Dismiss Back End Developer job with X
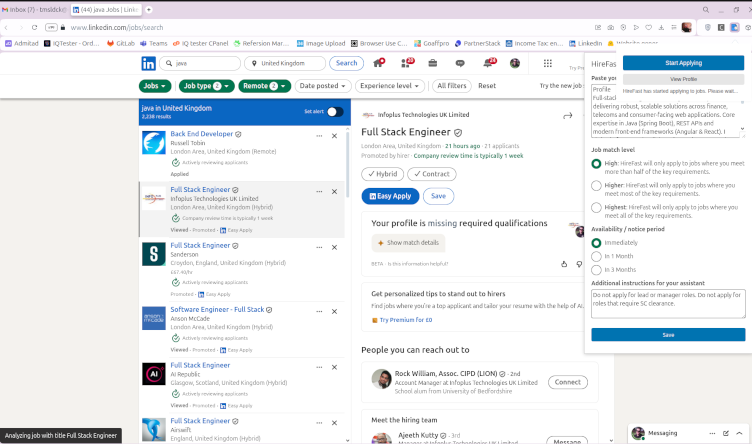Image resolution: width=752 pixels, height=444 pixels. point(334,135)
